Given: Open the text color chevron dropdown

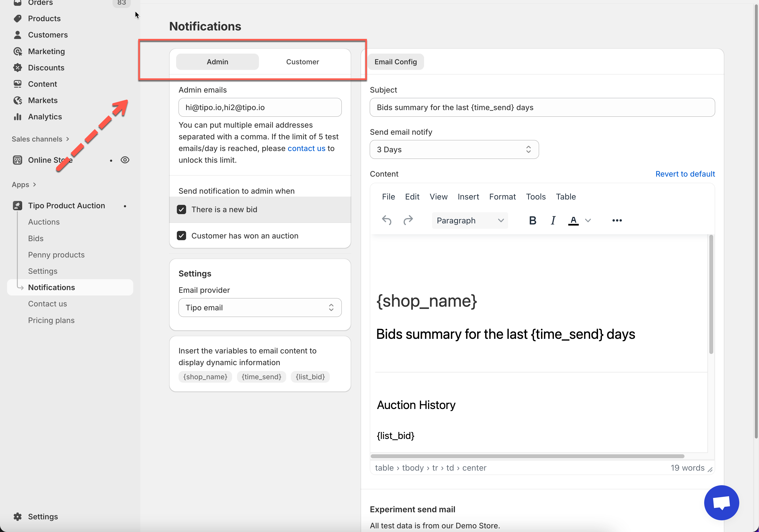Looking at the screenshot, I should point(588,220).
